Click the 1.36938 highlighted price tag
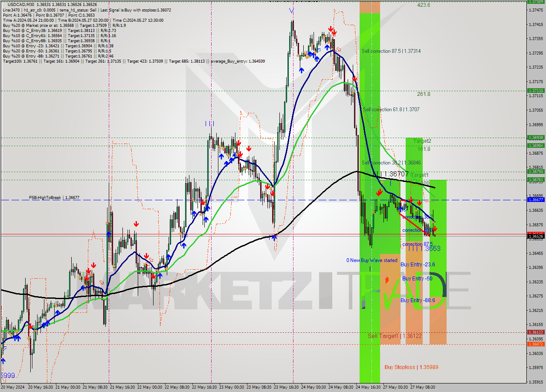The width and height of the screenshot is (546, 392). tap(536, 137)
